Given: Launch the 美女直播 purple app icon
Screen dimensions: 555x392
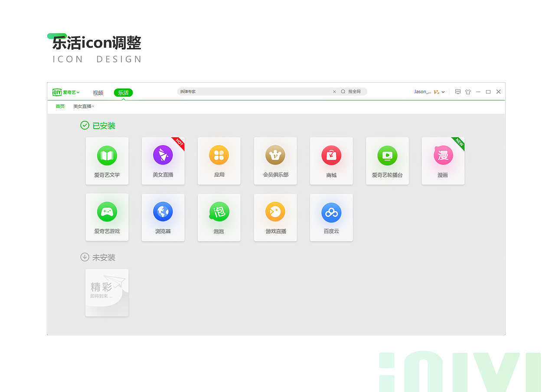Looking at the screenshot, I should point(163,155).
